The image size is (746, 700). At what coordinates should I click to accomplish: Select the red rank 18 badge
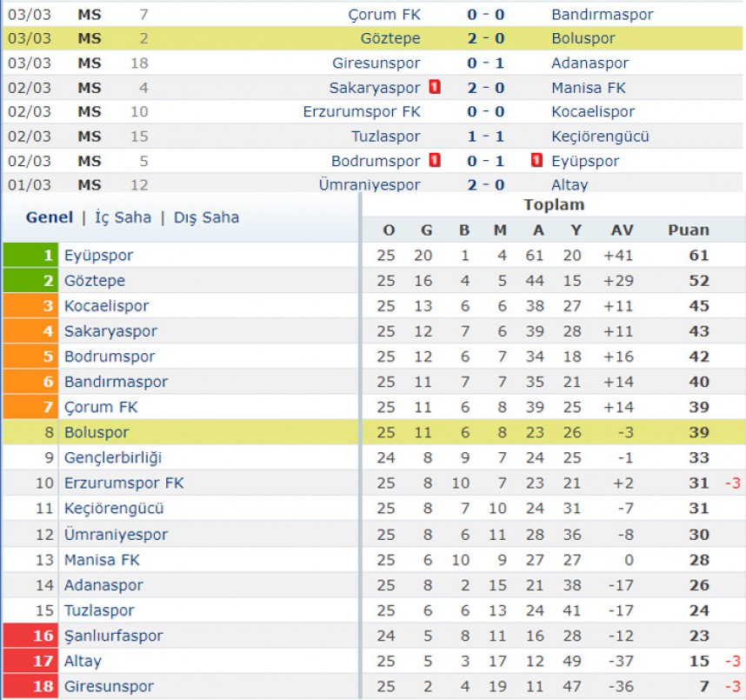pos(30,686)
